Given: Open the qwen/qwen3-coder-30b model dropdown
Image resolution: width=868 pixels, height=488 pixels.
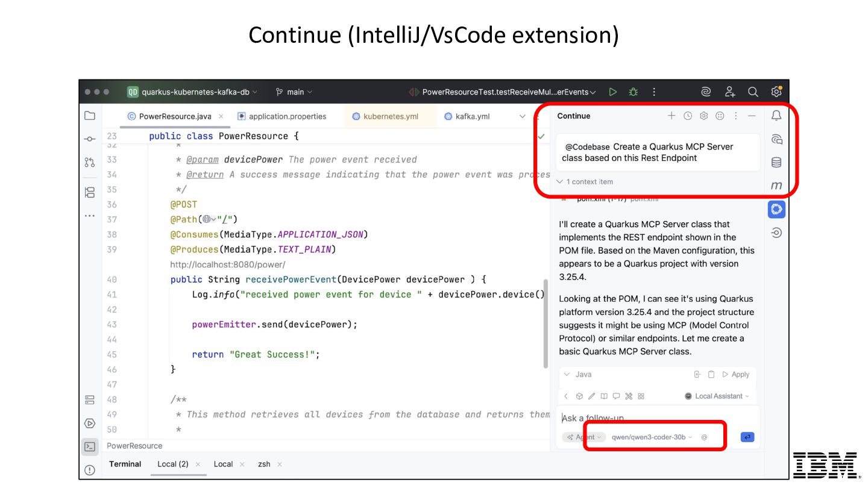Looking at the screenshot, I should coord(652,437).
